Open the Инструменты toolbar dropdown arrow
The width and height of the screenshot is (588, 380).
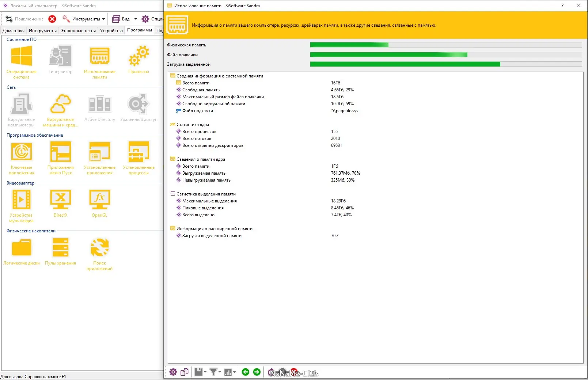coord(104,19)
